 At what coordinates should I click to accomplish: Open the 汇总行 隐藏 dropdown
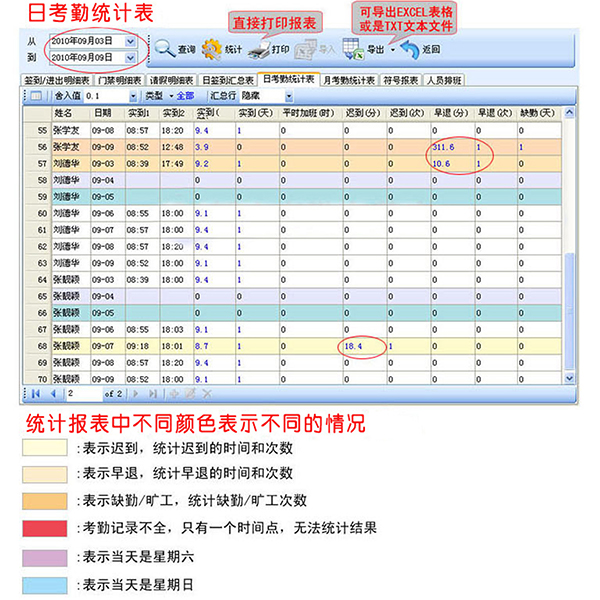[289, 96]
